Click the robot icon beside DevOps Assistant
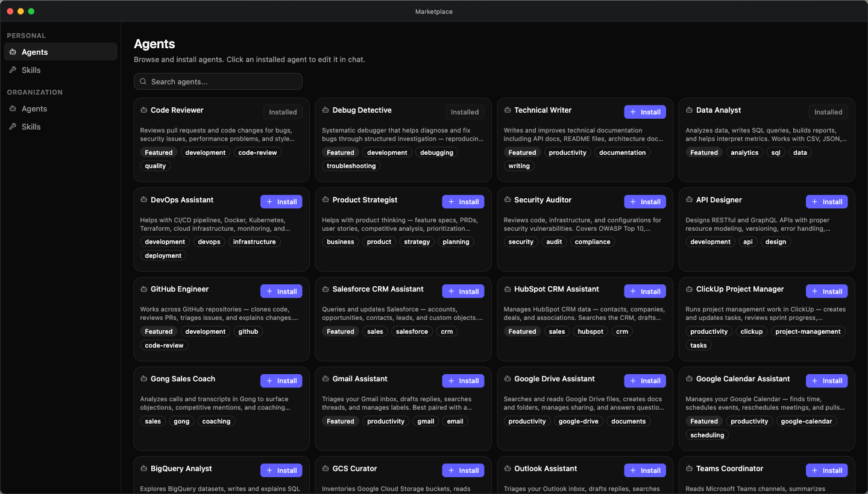This screenshot has width=868, height=494. (143, 200)
